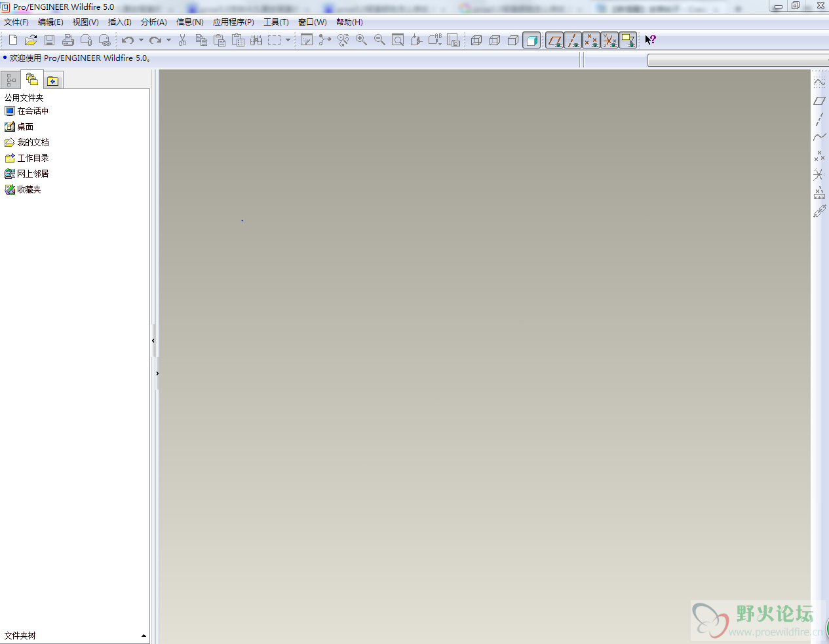Cut selection with the scissors icon

pyautogui.click(x=183, y=40)
